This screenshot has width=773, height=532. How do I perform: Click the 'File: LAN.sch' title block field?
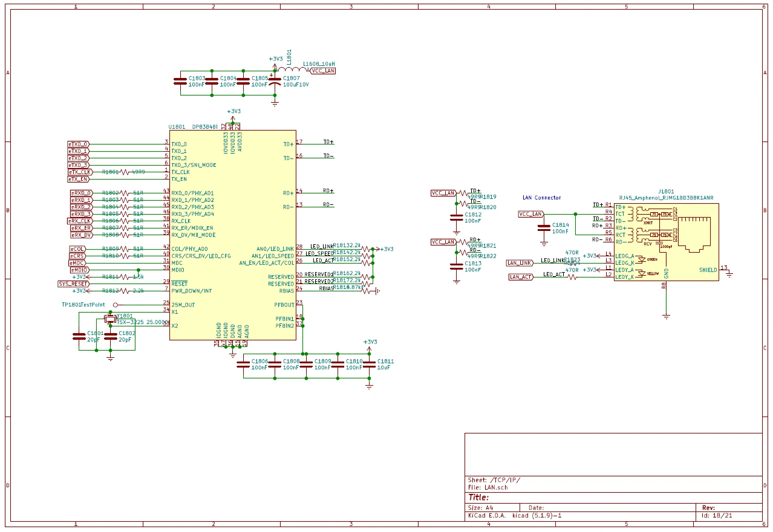488,487
